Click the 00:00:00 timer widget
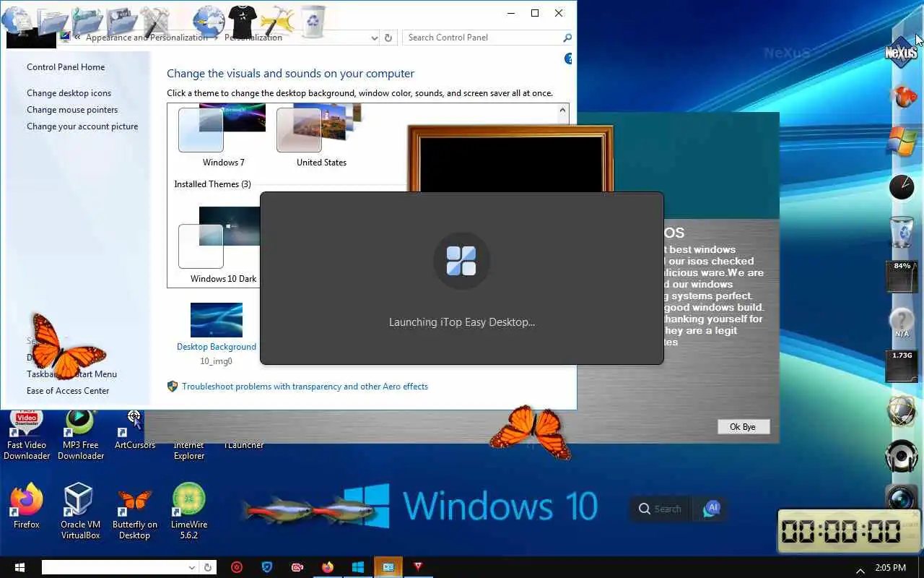 (849, 531)
